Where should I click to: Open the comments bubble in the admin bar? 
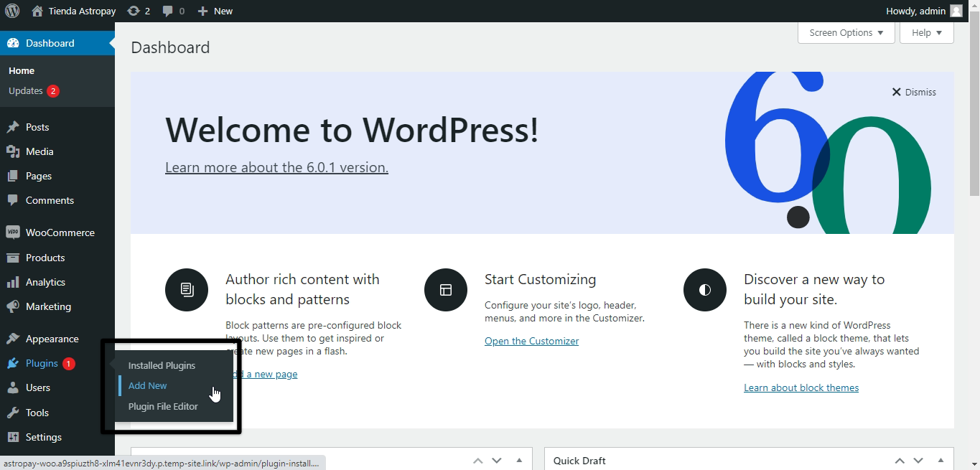[x=173, y=11]
